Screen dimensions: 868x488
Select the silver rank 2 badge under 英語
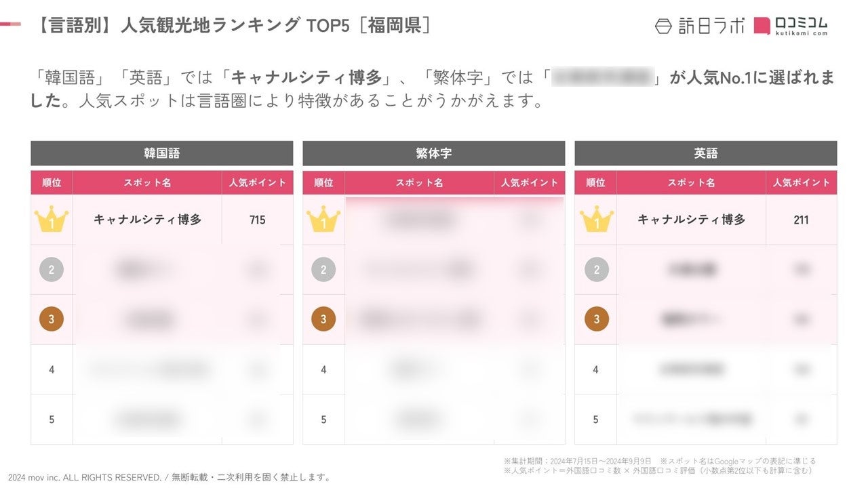point(596,270)
